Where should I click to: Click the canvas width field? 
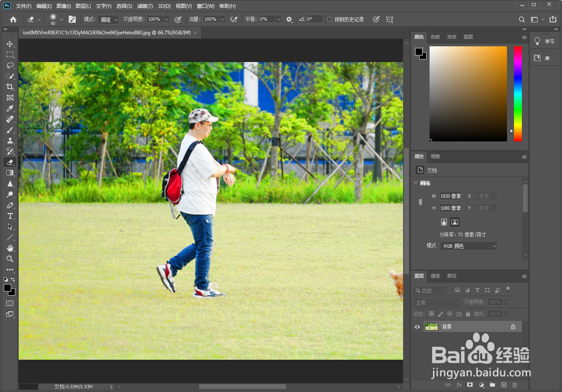pos(451,196)
